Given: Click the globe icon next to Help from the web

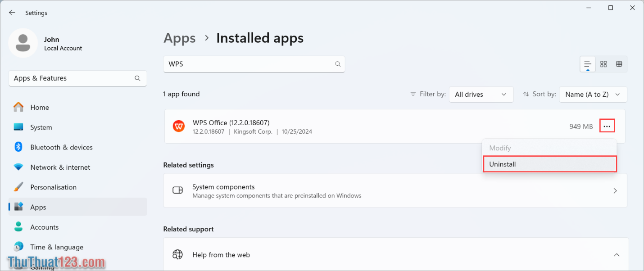Looking at the screenshot, I should (178, 255).
